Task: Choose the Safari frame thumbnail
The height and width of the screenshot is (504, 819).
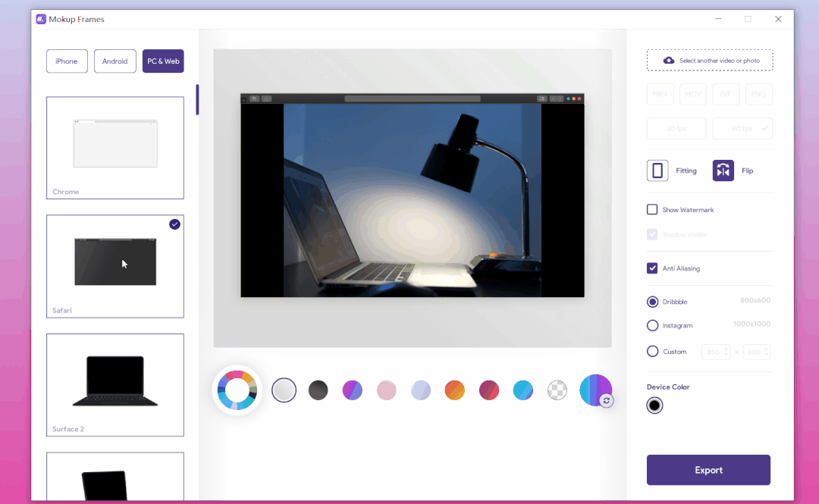Action: click(115, 266)
